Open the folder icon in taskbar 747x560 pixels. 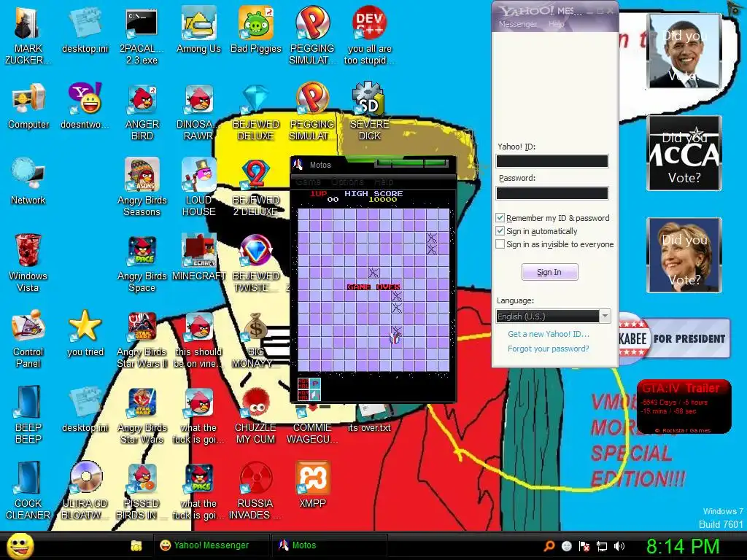pyautogui.click(x=136, y=545)
